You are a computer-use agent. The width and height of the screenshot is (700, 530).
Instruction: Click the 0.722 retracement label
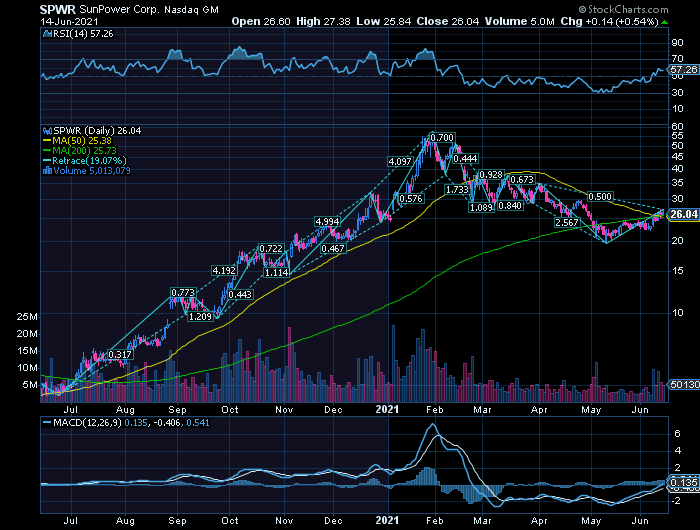[x=271, y=248]
